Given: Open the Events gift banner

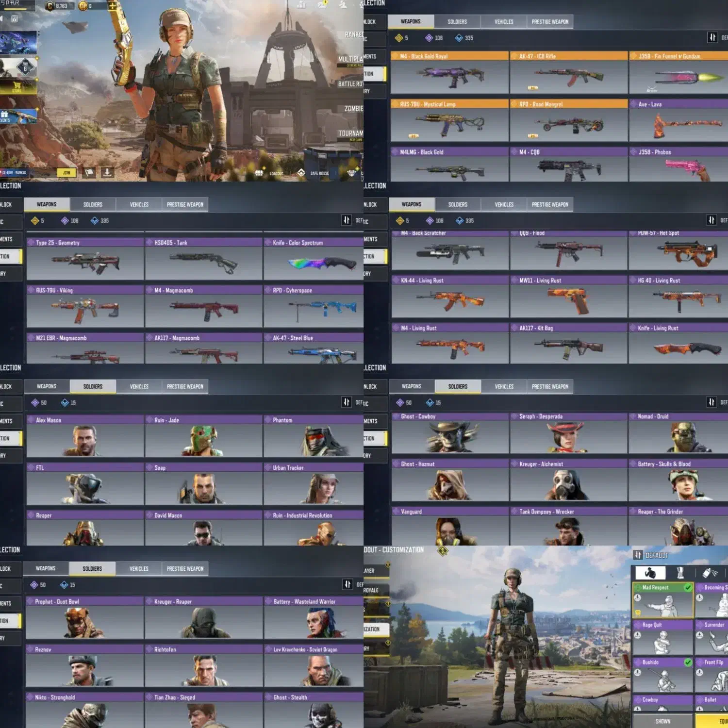Looking at the screenshot, I should pyautogui.click(x=18, y=116).
